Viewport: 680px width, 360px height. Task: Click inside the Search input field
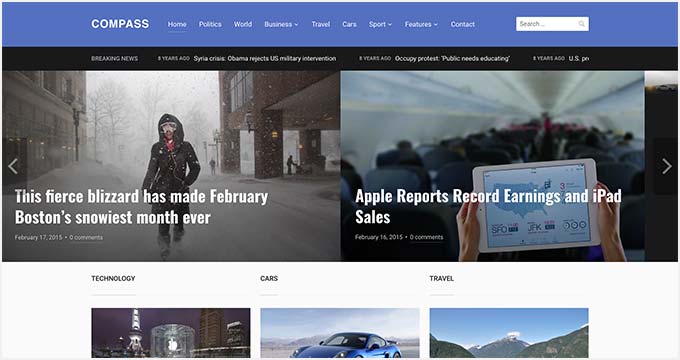pyautogui.click(x=552, y=24)
